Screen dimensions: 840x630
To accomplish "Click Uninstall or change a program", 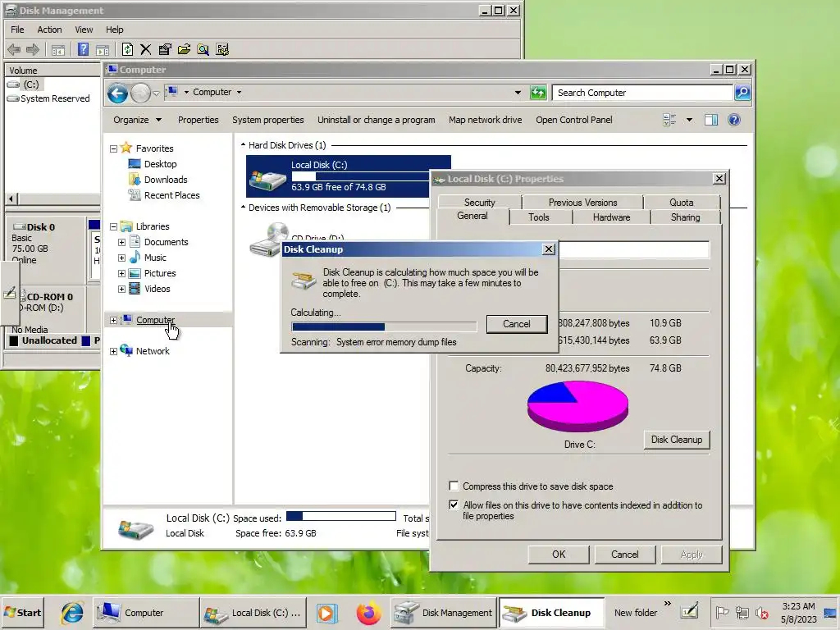I will [376, 120].
